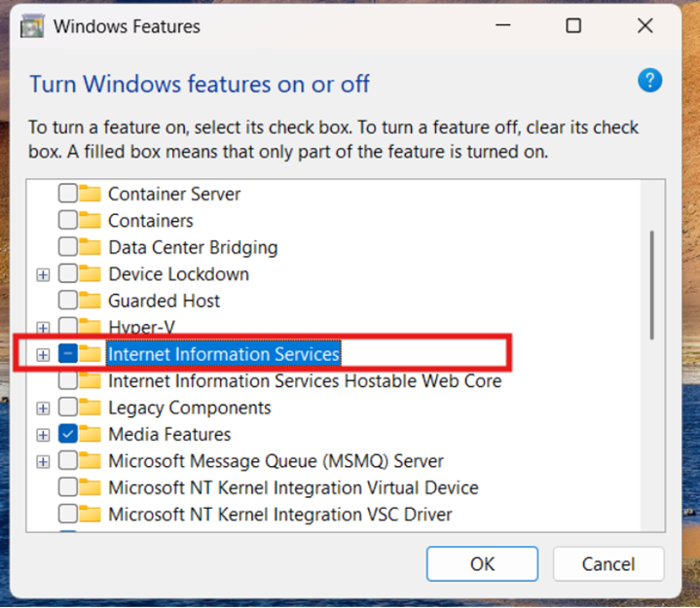Click the blue help question mark icon
The width and height of the screenshot is (700, 608).
pyautogui.click(x=649, y=81)
